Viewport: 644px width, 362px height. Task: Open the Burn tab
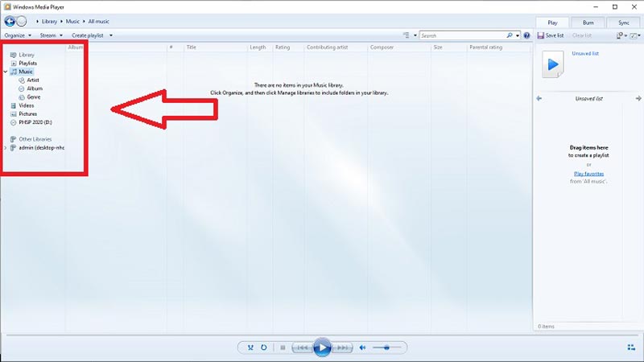coord(588,23)
